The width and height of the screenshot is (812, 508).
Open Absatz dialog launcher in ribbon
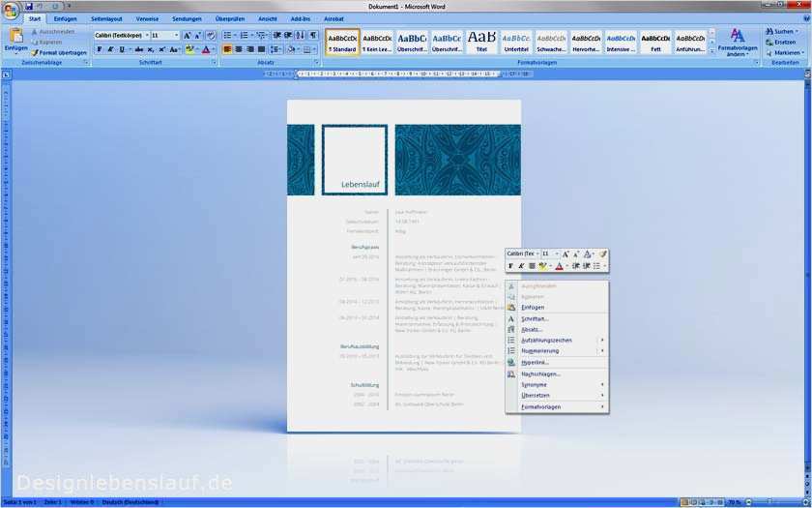tap(317, 63)
